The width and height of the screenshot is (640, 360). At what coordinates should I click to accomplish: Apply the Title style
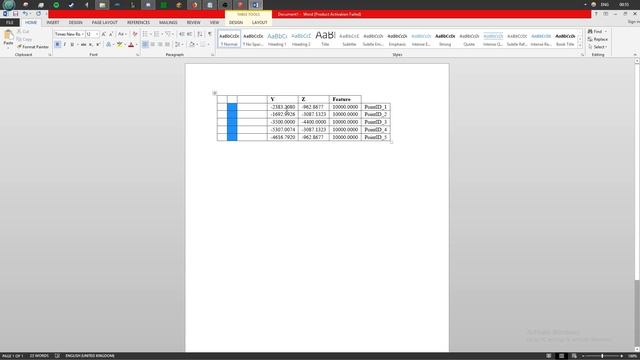point(325,39)
